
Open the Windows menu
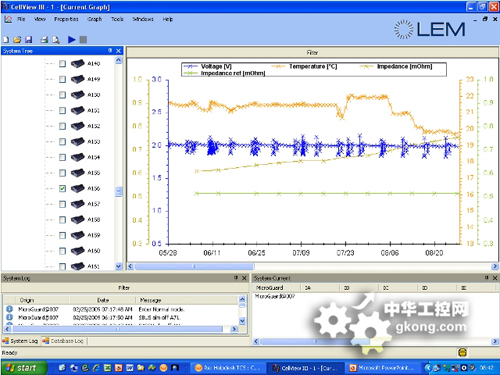tap(143, 19)
